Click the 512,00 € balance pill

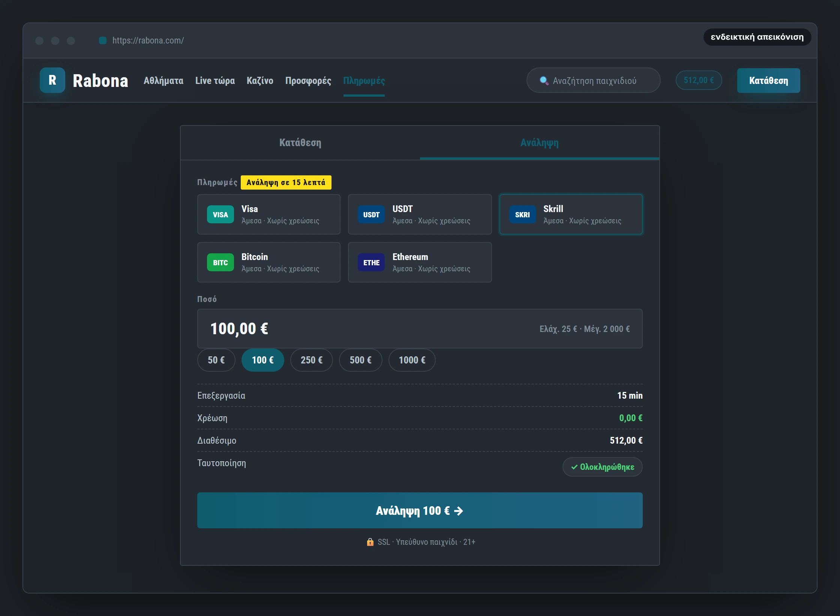tap(699, 80)
